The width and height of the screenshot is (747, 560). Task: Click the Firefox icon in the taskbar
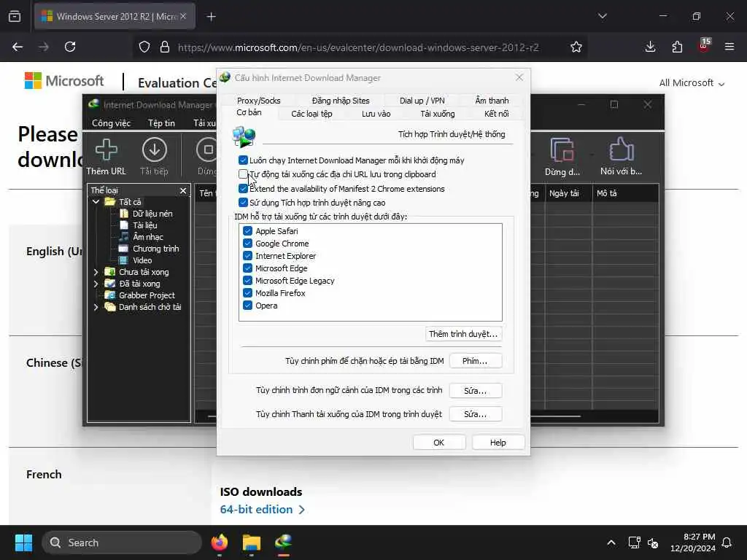219,542
